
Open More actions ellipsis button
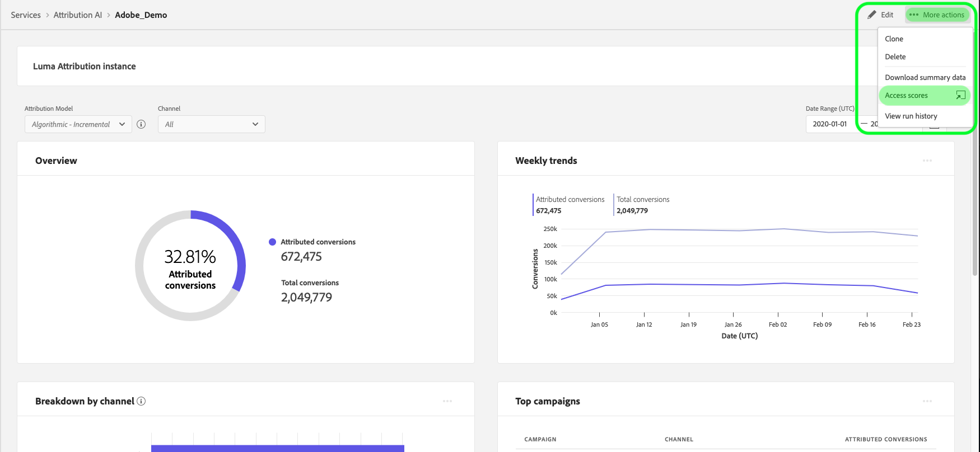[938, 15]
